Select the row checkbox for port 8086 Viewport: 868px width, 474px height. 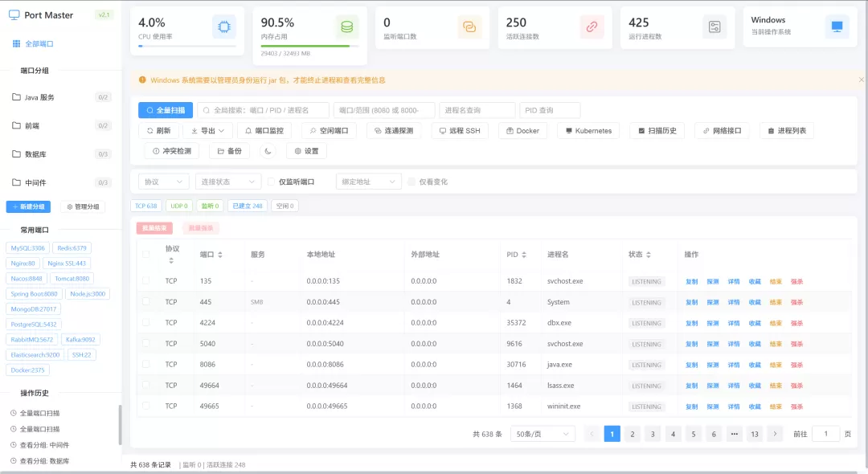(145, 365)
